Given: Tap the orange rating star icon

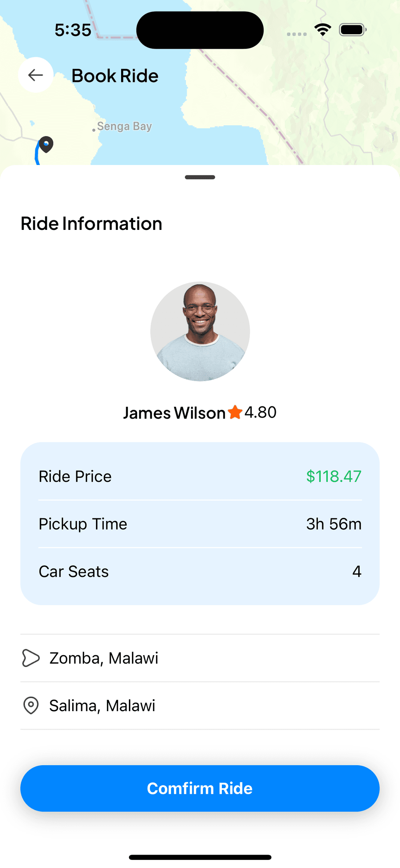Looking at the screenshot, I should pyautogui.click(x=235, y=412).
